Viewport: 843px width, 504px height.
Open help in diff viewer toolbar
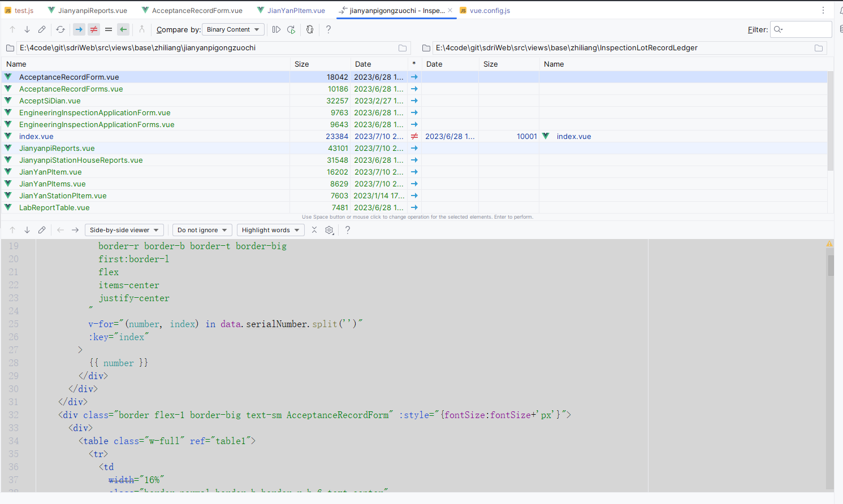click(348, 230)
